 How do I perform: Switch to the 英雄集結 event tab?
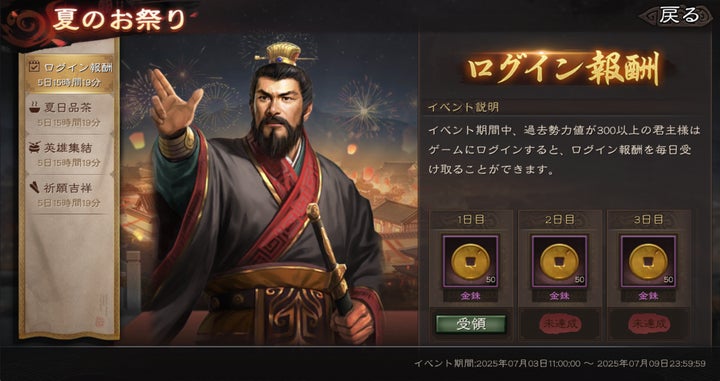coord(70,154)
